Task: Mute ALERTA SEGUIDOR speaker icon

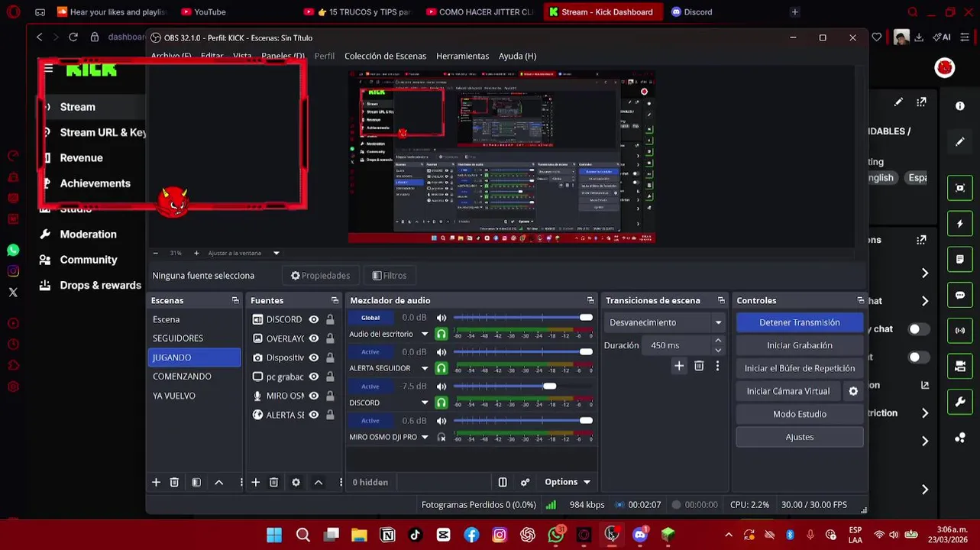Action: 441,352
